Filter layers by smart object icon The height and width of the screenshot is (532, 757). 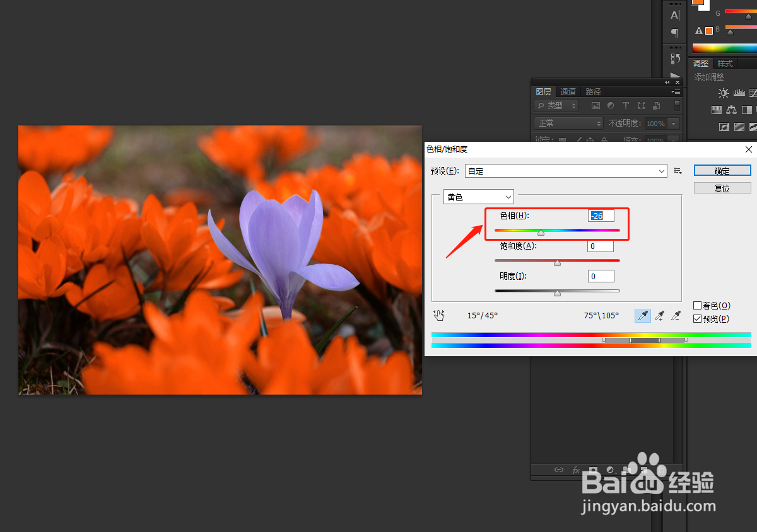(657, 106)
